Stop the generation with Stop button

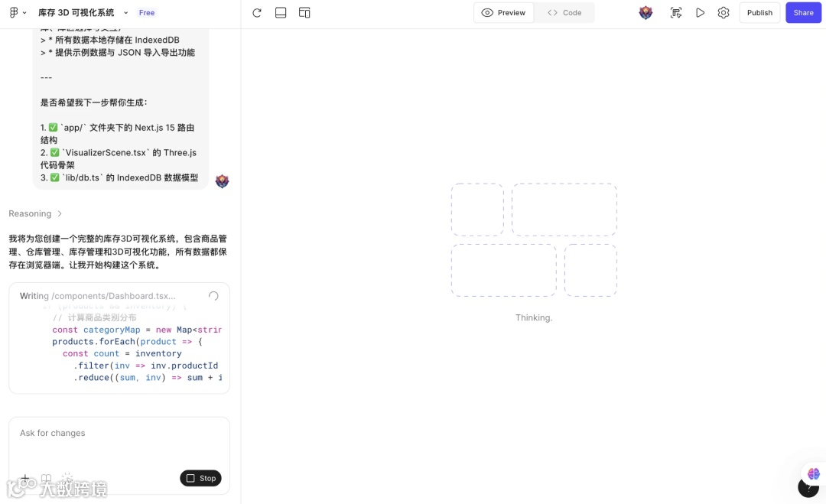[x=200, y=478]
